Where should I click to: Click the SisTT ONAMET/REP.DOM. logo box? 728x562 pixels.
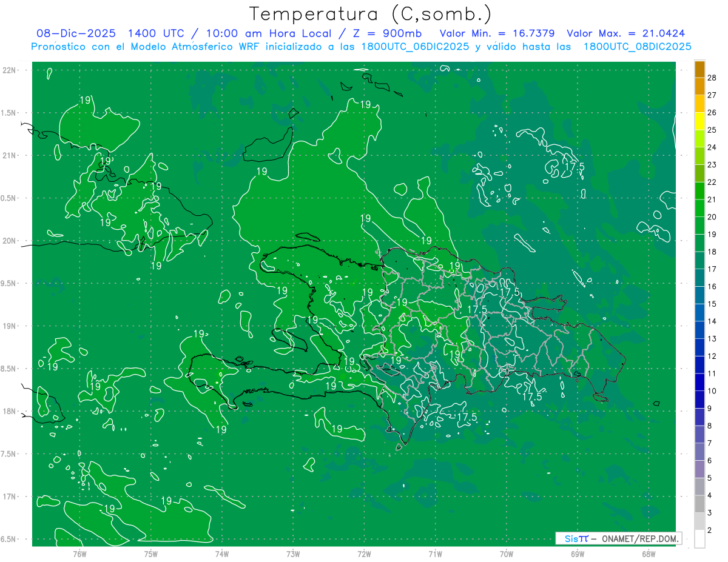click(x=618, y=538)
